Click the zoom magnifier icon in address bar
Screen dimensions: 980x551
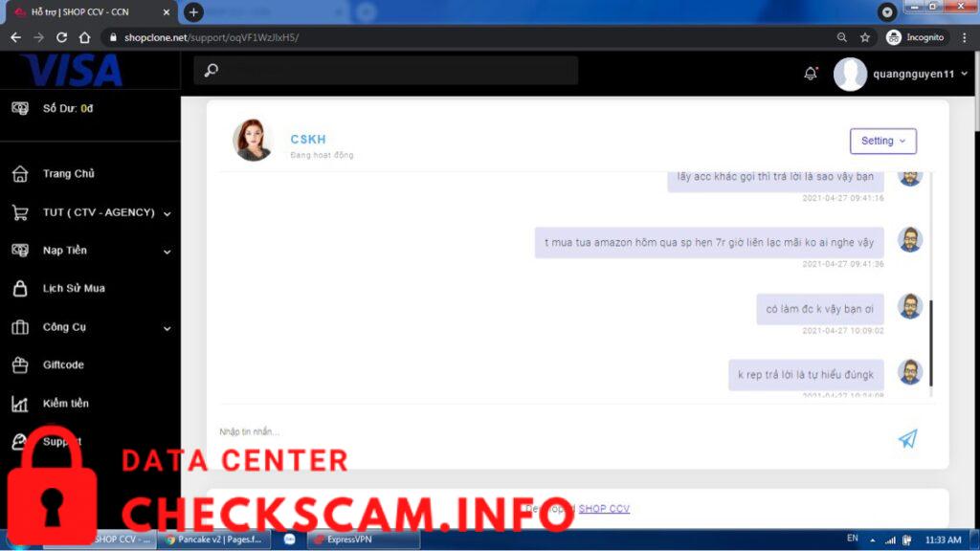(842, 37)
